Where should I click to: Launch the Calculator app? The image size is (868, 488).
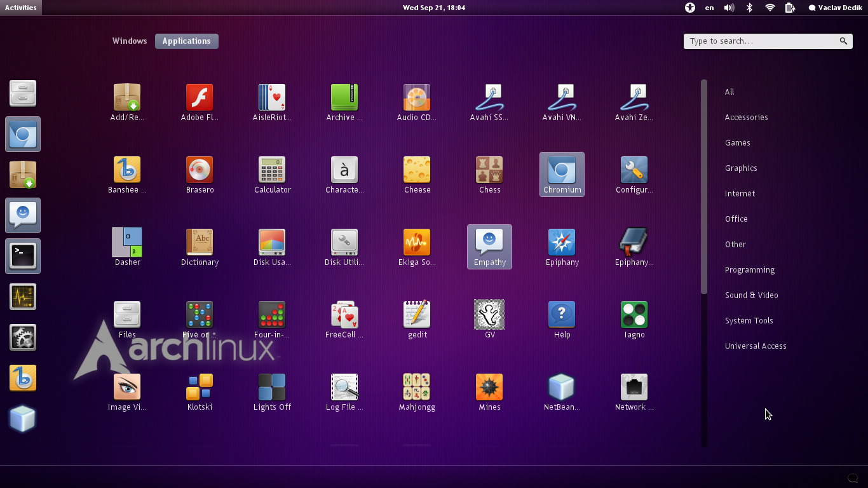[x=272, y=175]
